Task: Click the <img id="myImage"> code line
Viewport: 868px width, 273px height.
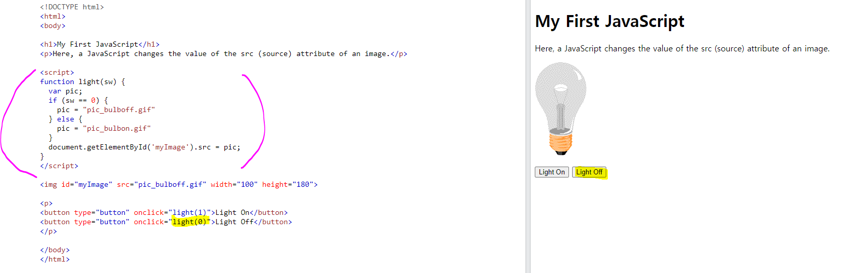Action: pos(179,184)
